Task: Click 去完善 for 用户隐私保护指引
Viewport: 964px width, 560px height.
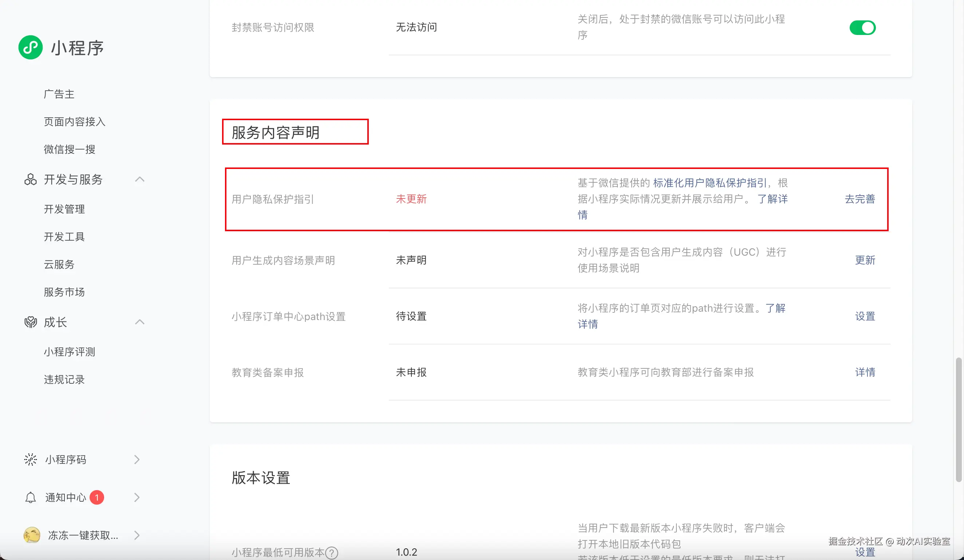Action: click(860, 199)
